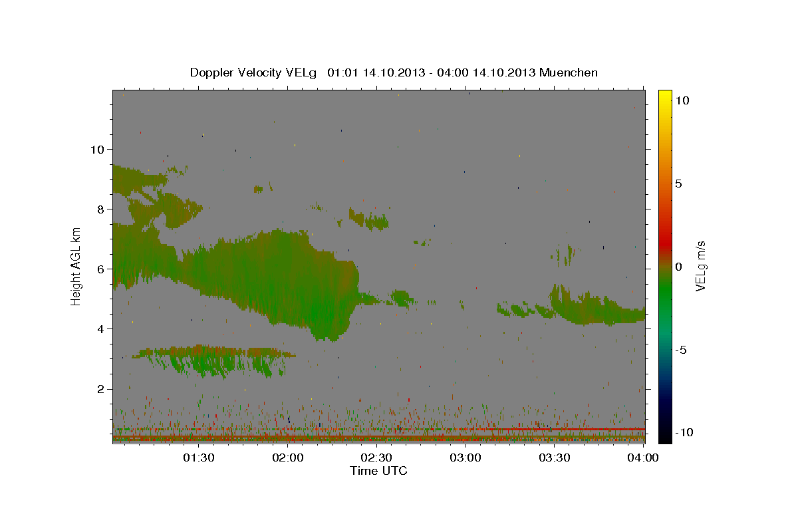Image resolution: width=798 pixels, height=532 pixels.
Task: Click the height tick label 6
Action: 101,269
